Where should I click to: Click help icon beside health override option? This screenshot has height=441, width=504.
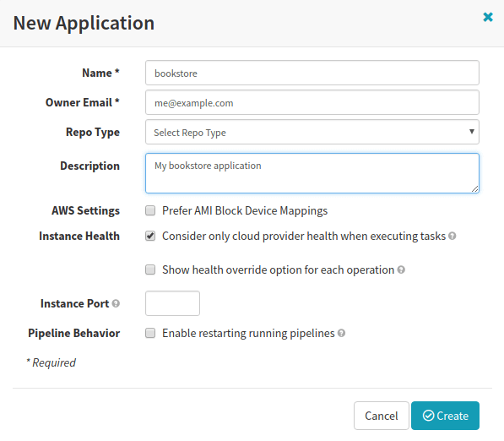click(x=401, y=269)
